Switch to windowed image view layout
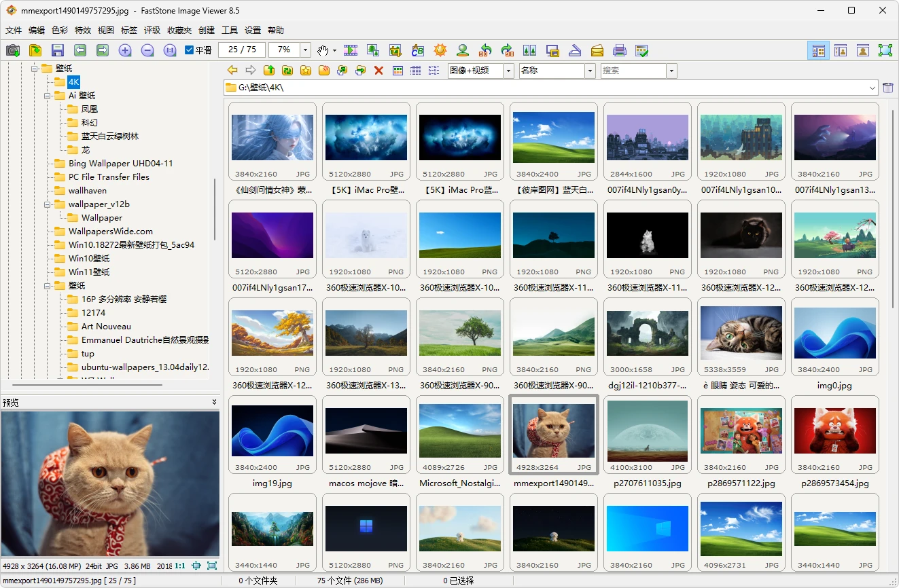The height and width of the screenshot is (588, 899). pos(841,50)
